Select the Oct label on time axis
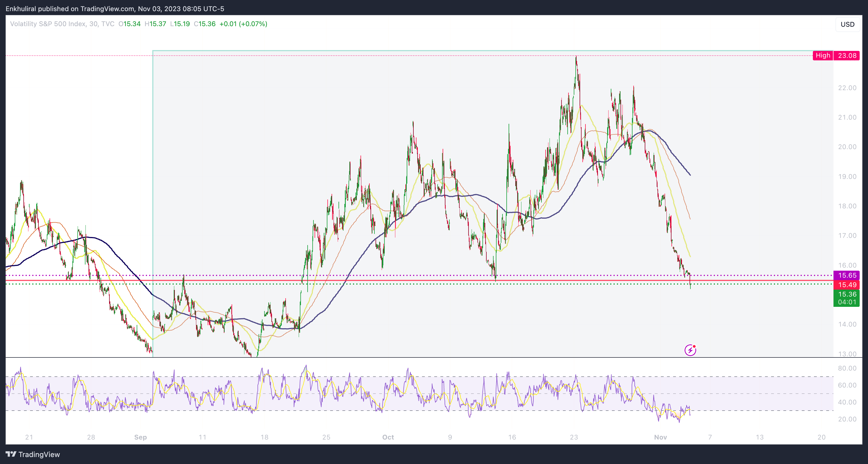868x464 pixels. point(388,437)
